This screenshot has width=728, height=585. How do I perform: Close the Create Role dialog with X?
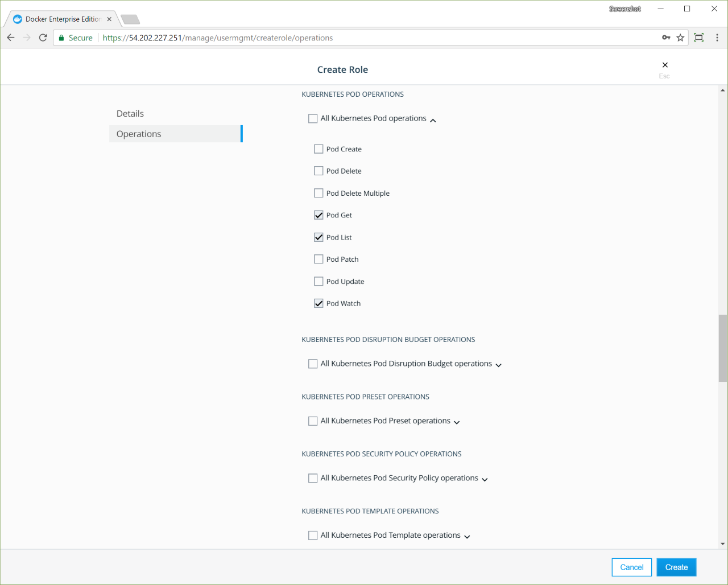coord(665,65)
